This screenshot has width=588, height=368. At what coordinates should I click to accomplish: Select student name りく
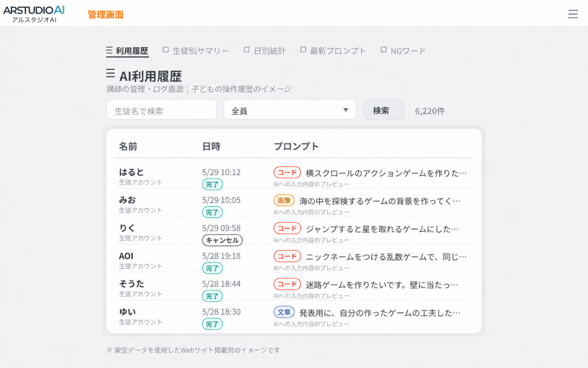point(127,228)
